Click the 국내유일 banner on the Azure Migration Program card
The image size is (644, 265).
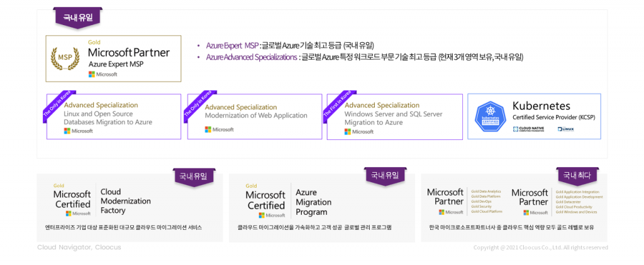[385, 176]
